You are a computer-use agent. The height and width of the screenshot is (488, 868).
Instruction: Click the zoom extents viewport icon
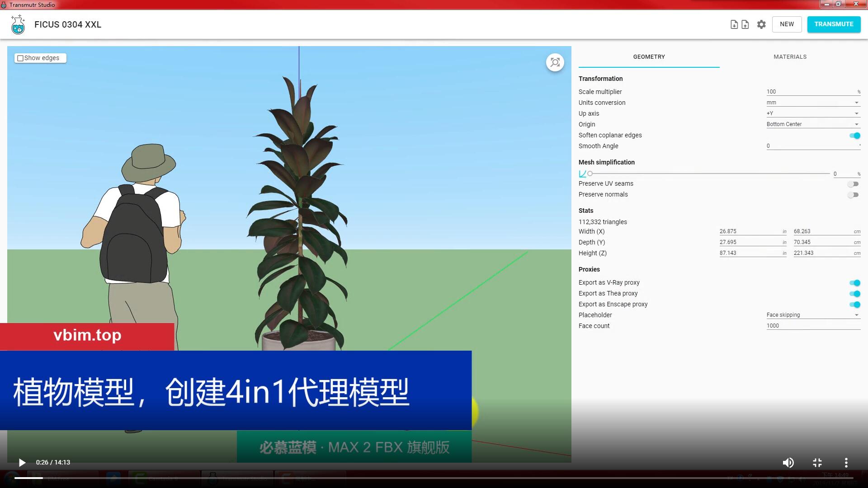pos(555,62)
